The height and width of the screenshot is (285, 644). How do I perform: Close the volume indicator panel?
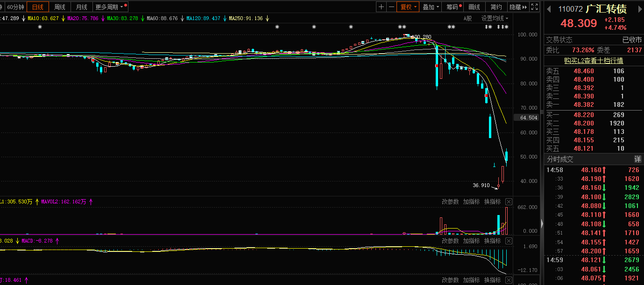pos(509,202)
